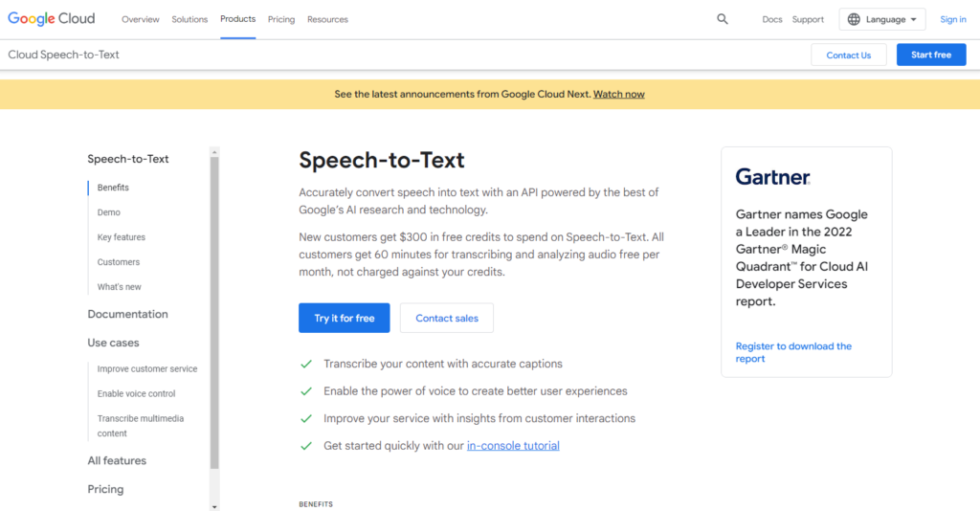This screenshot has width=980, height=511.
Task: Click Register to download the report
Action: (x=793, y=352)
